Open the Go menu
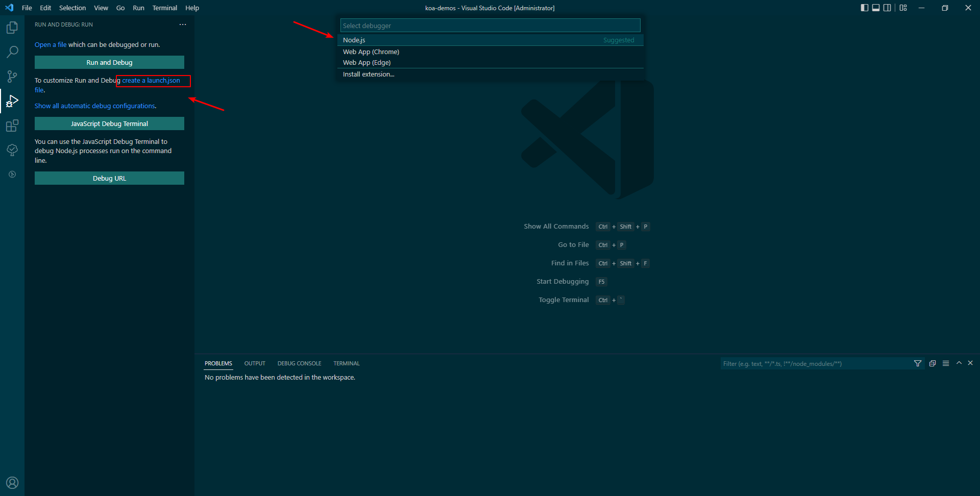This screenshot has width=980, height=496. coord(120,8)
